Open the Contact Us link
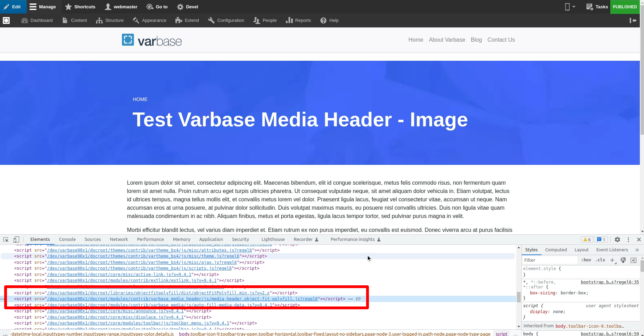 501,40
